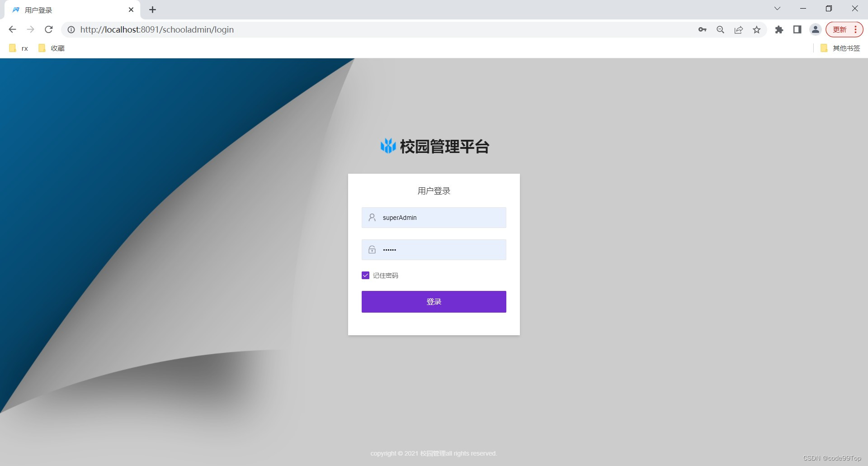Click the chevron dropdown near window controls
Image resolution: width=868 pixels, height=466 pixels.
(x=777, y=8)
